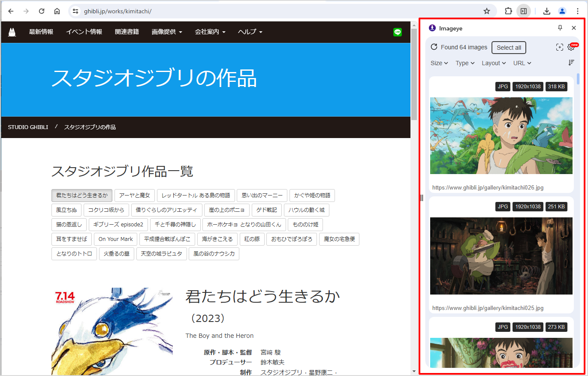Expand the Size filter dropdown
The width and height of the screenshot is (588, 376).
[439, 63]
